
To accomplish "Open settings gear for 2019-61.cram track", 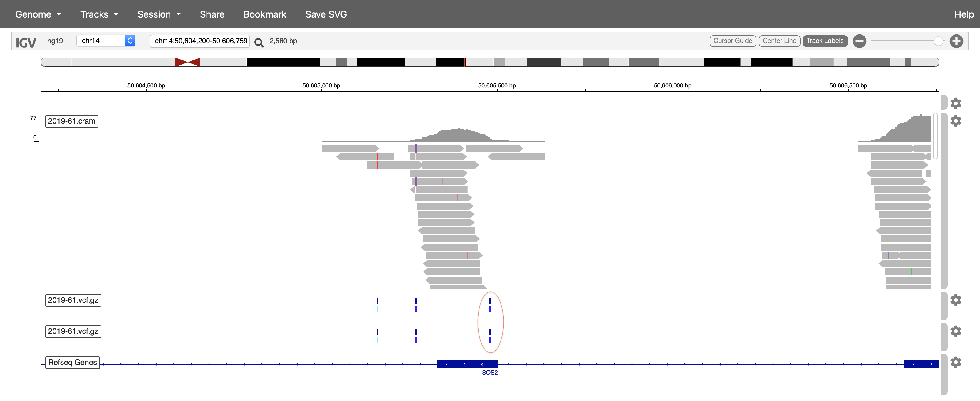I will pyautogui.click(x=956, y=121).
